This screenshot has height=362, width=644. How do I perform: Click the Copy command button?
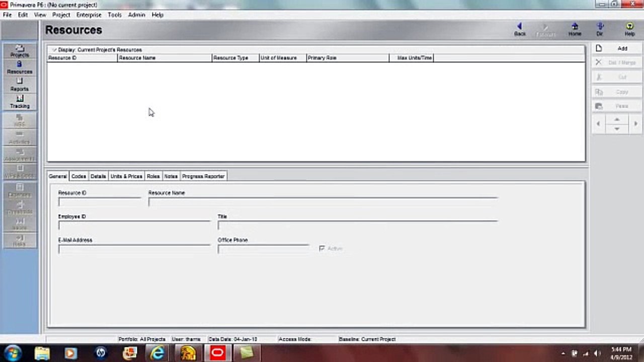(x=617, y=92)
